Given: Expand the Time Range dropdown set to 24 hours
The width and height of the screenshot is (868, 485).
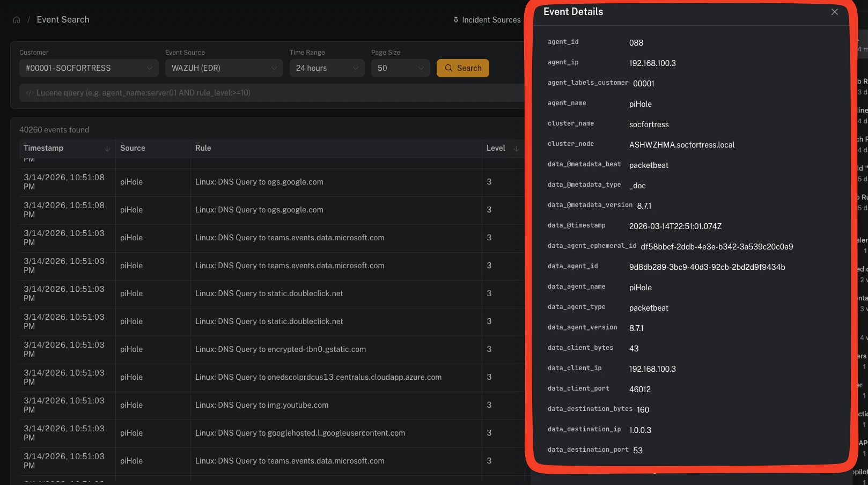Looking at the screenshot, I should pos(327,68).
